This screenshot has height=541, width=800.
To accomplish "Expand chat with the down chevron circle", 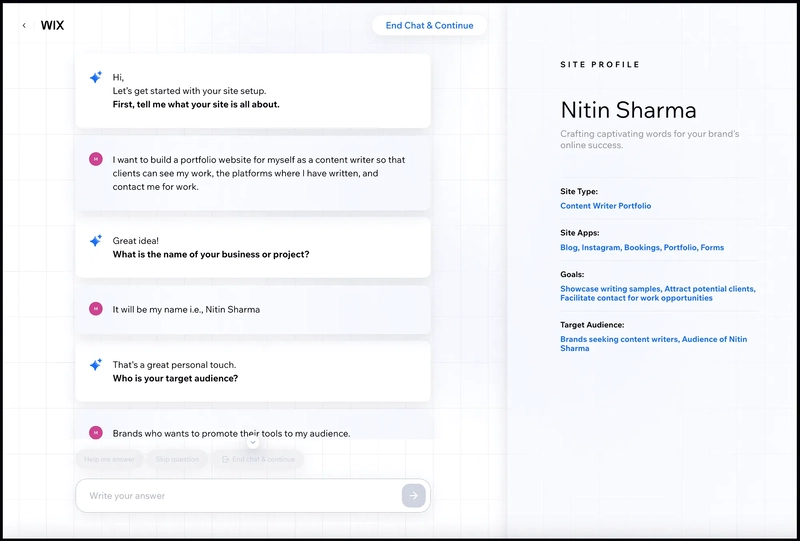I will coord(253,442).
